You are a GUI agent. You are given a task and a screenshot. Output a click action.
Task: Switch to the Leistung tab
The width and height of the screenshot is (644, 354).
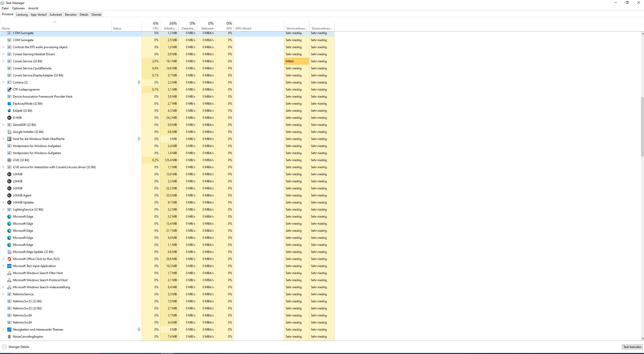(22, 15)
